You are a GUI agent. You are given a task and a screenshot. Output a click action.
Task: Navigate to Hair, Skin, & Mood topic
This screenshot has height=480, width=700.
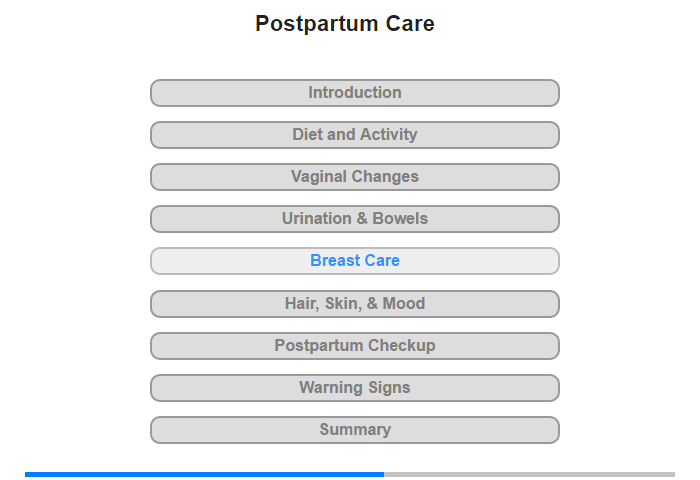pos(355,304)
